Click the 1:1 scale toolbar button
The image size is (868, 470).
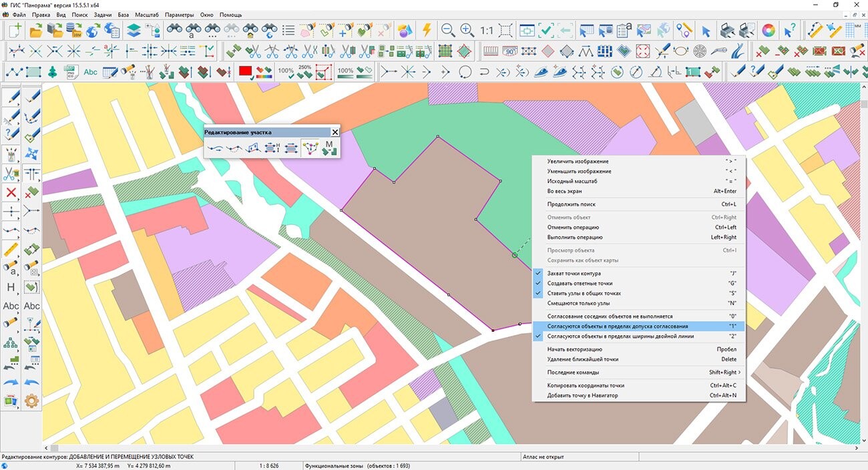point(486,30)
